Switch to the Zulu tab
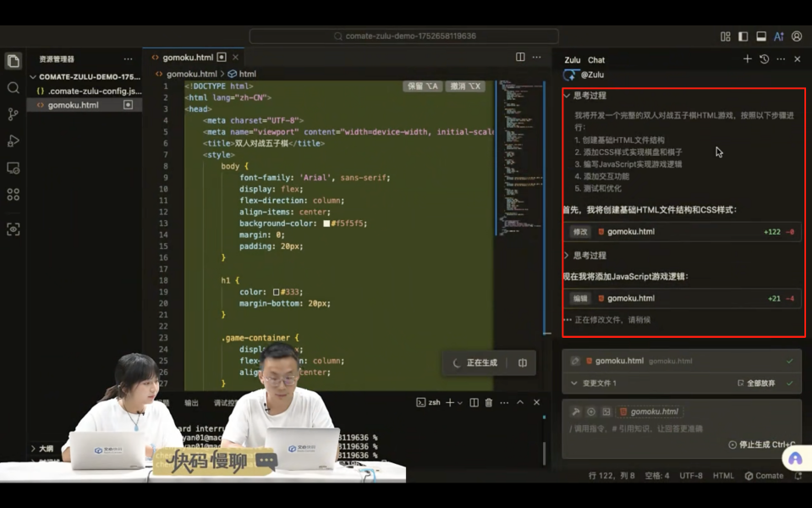This screenshot has height=508, width=812. pos(573,59)
